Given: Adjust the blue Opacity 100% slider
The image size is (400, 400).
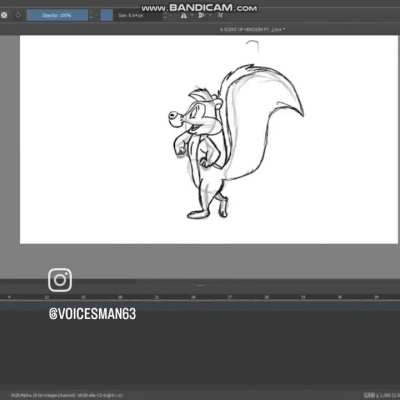Looking at the screenshot, I should (x=57, y=15).
